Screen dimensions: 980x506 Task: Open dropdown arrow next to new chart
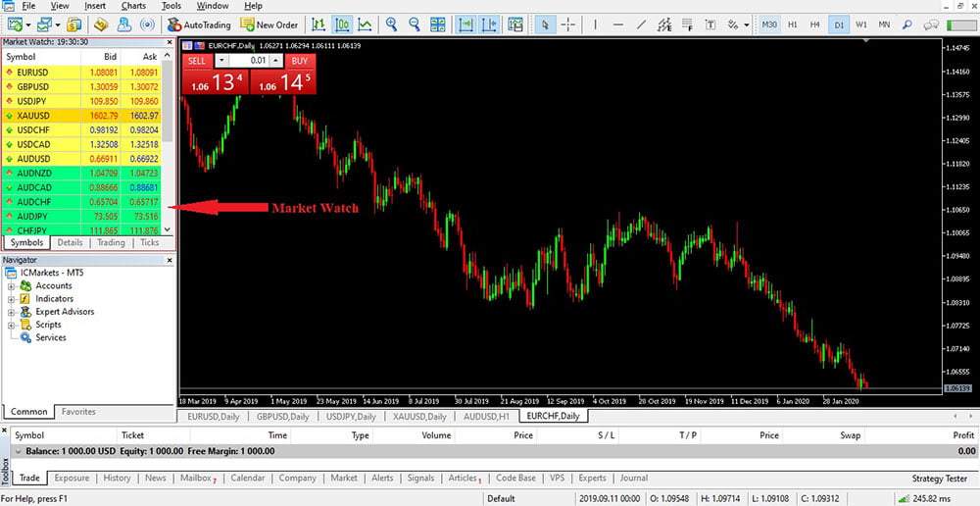(x=28, y=25)
